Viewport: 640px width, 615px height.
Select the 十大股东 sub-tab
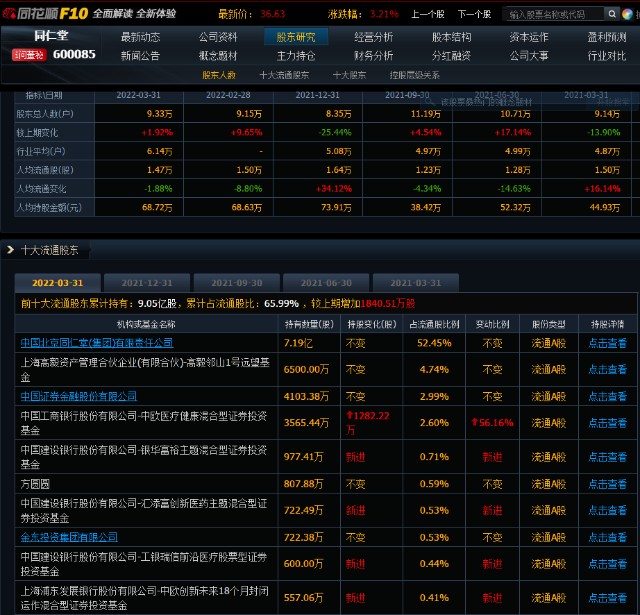tap(349, 75)
